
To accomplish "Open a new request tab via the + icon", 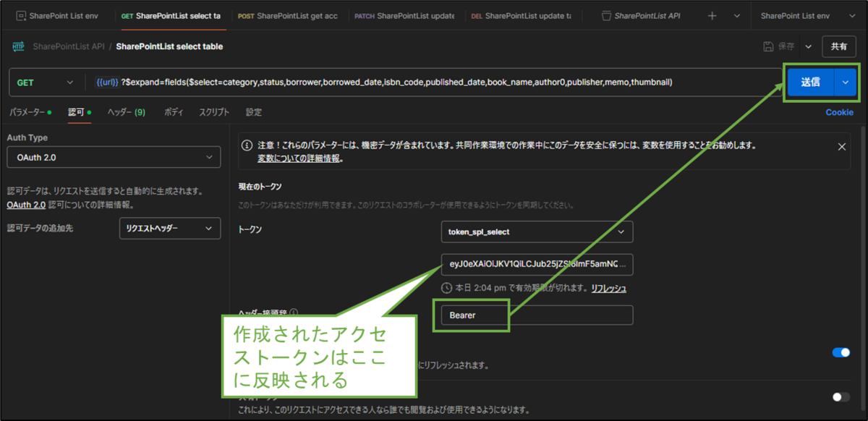I will click(712, 15).
